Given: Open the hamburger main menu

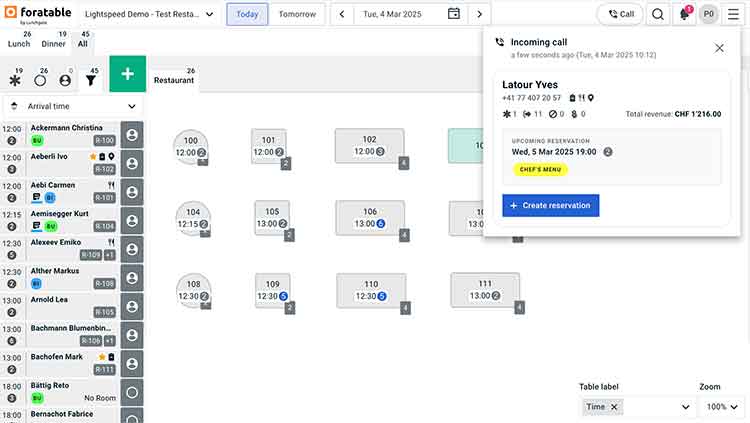Looking at the screenshot, I should coord(734,14).
